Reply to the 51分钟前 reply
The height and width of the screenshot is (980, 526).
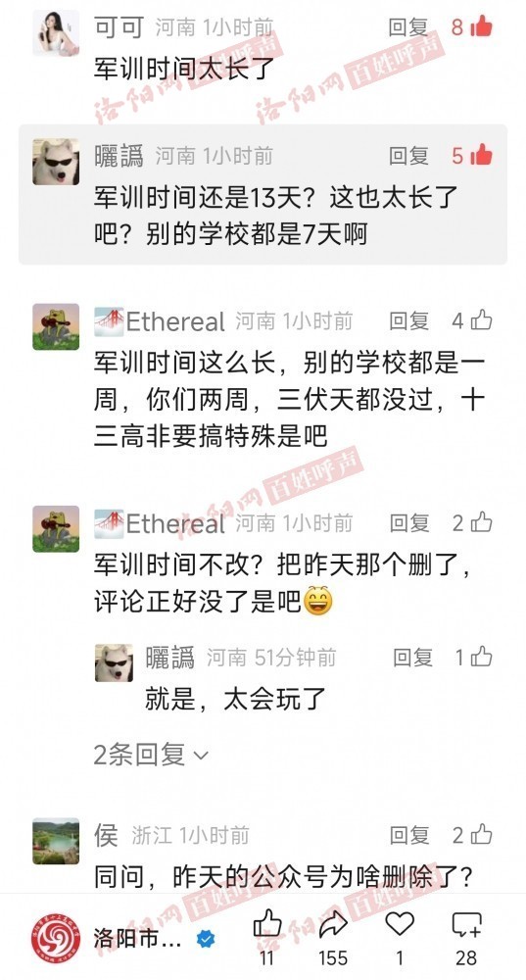pos(412,657)
